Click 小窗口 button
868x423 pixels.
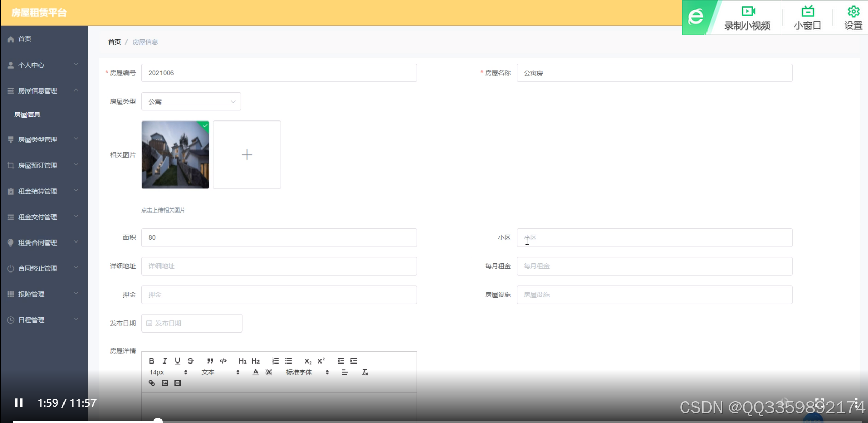coord(807,18)
